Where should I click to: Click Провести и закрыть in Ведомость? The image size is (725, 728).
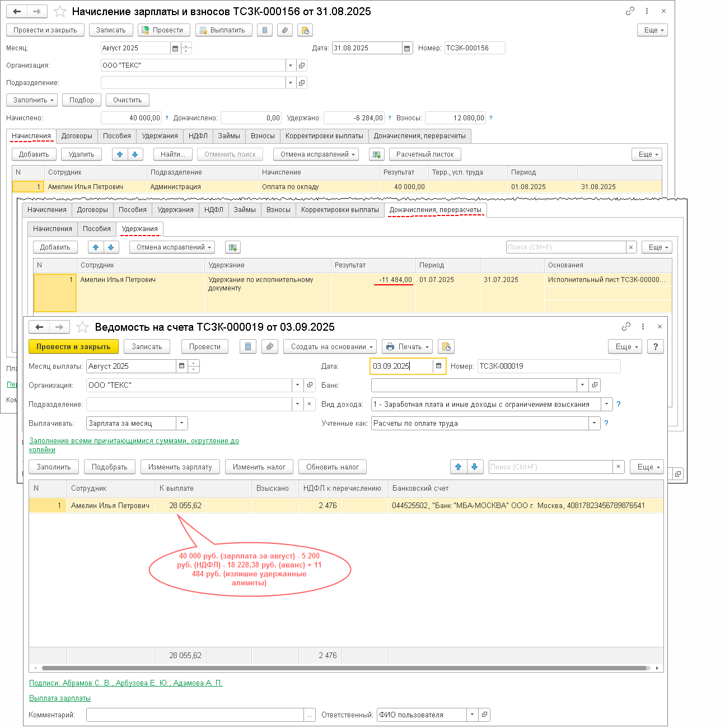(x=73, y=347)
